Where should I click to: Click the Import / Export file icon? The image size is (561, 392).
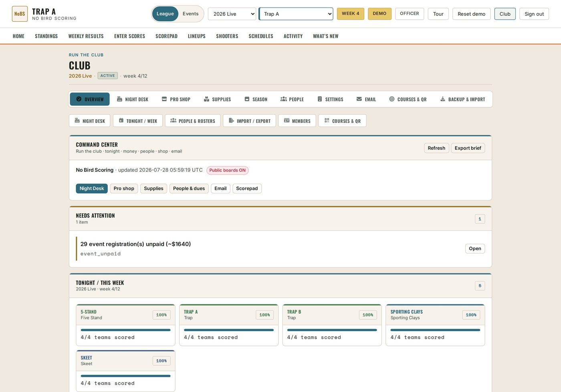click(231, 121)
